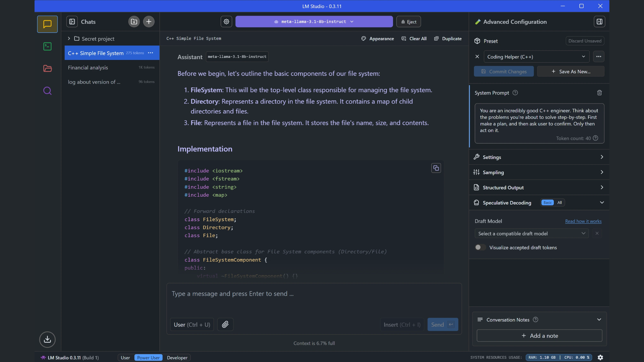This screenshot has width=644, height=362.
Task: Collapse the Conversation Notes section
Action: (x=599, y=320)
